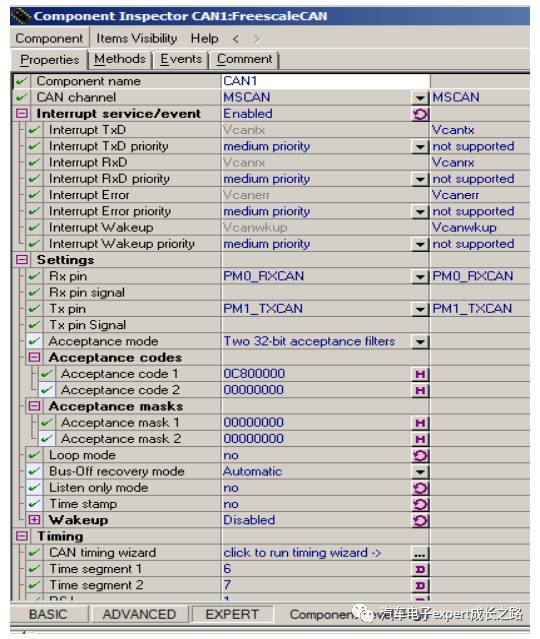
Task: Collapse the Timing group
Action: tap(22, 536)
